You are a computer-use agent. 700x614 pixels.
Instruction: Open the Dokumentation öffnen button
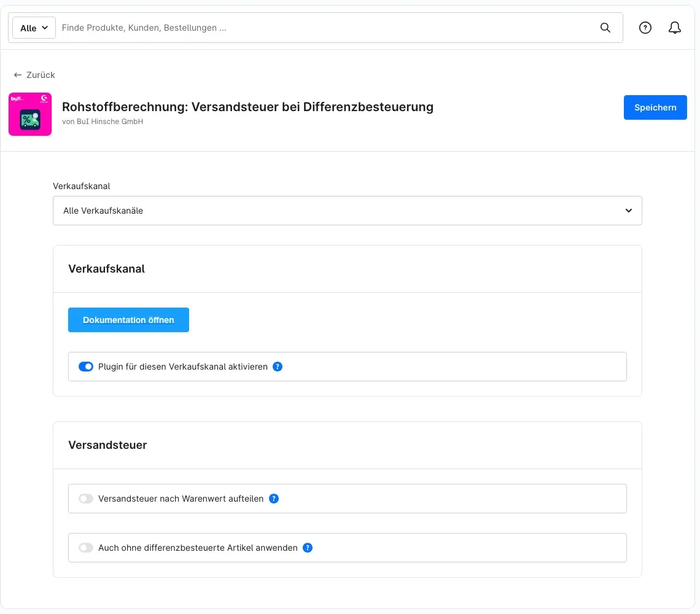point(128,320)
